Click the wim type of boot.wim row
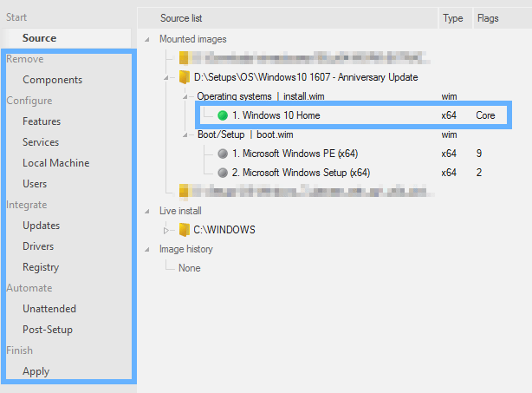The width and height of the screenshot is (532, 393). pyautogui.click(x=449, y=134)
